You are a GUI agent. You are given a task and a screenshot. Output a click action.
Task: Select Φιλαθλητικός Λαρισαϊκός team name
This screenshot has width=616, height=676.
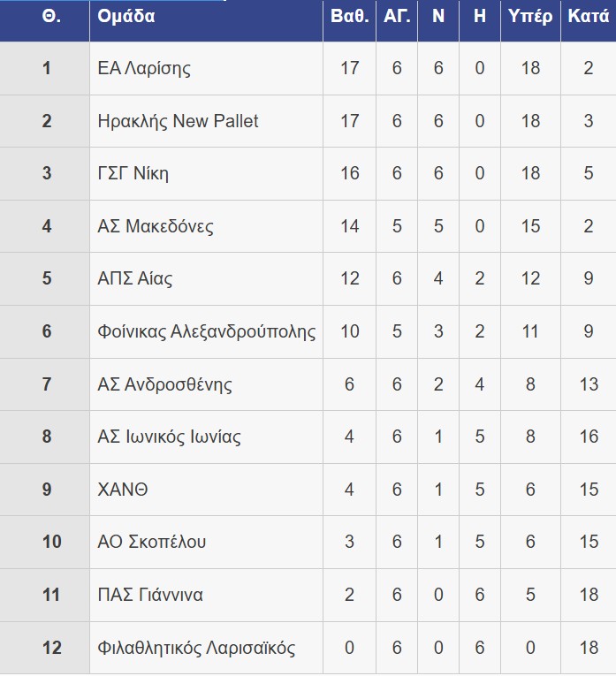[196, 648]
